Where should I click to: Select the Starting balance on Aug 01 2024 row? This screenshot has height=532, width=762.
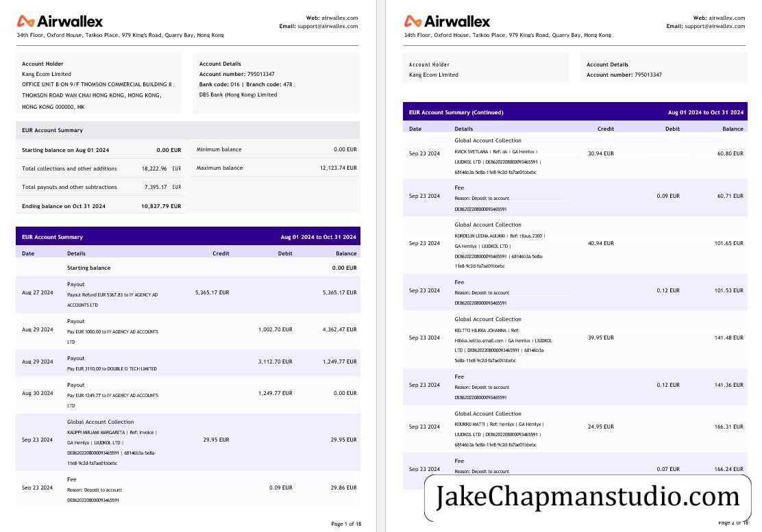(x=101, y=150)
